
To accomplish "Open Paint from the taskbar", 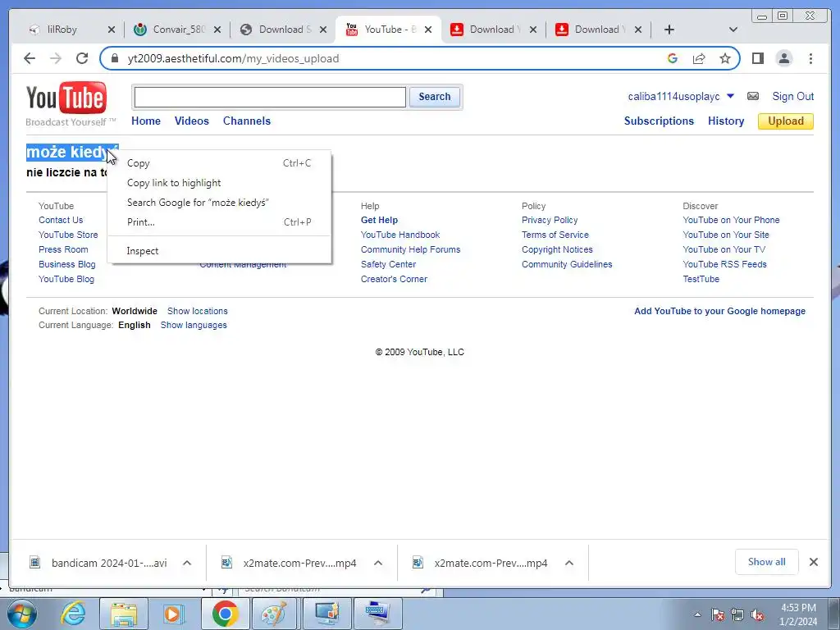I will coord(274,614).
